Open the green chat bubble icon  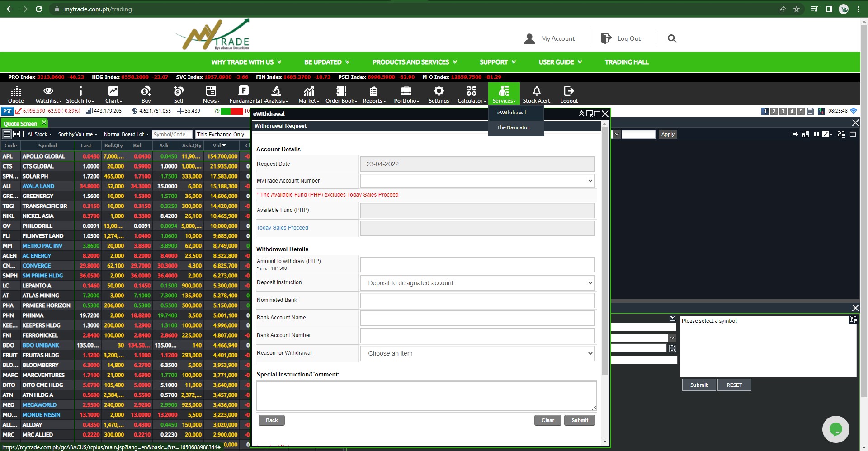pyautogui.click(x=835, y=429)
